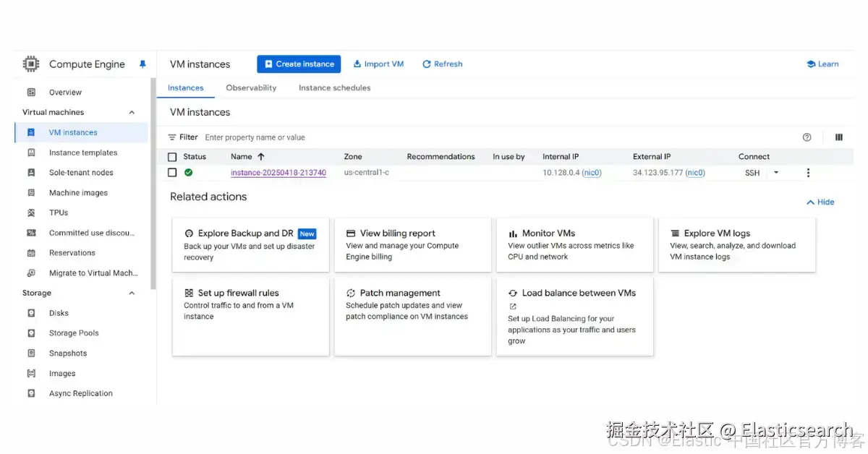The width and height of the screenshot is (868, 454).
Task: Click the Import VM button
Action: pos(378,64)
